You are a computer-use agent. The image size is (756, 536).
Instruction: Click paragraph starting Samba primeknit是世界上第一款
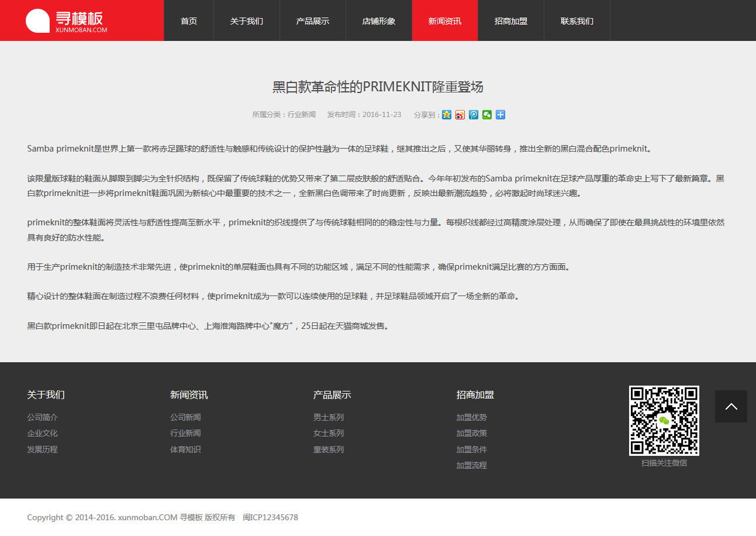[x=339, y=149]
